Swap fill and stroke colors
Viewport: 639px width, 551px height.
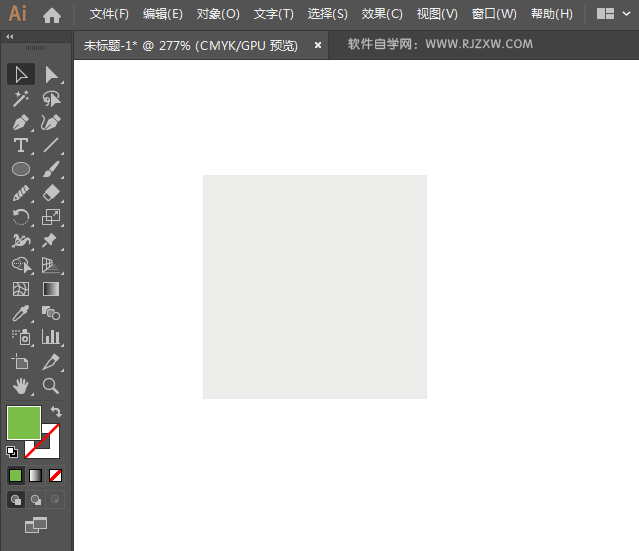pos(57,412)
